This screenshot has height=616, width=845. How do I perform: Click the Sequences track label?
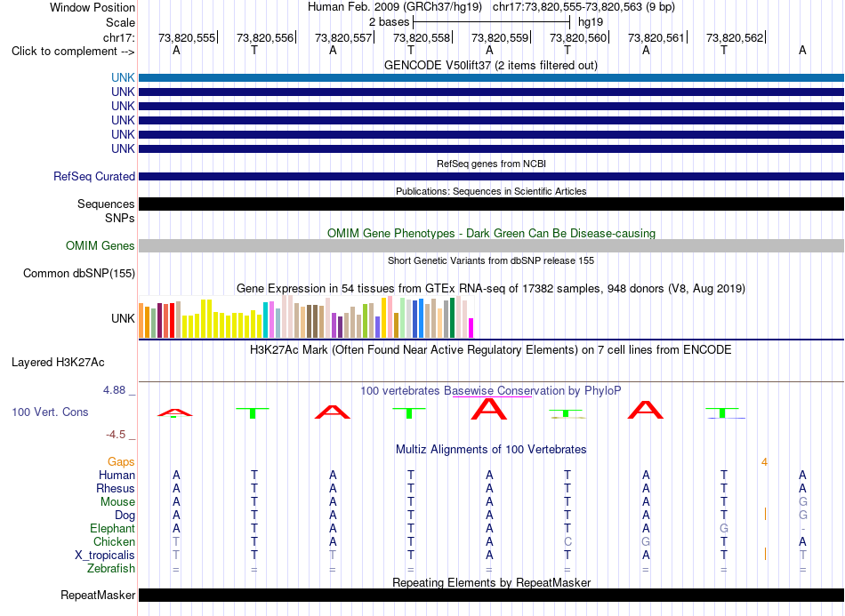[x=106, y=204]
